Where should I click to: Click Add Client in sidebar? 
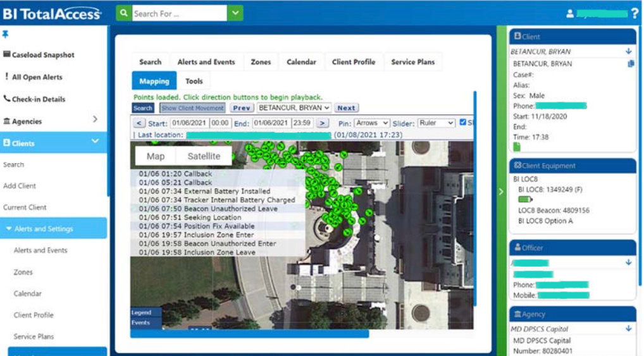(x=20, y=186)
